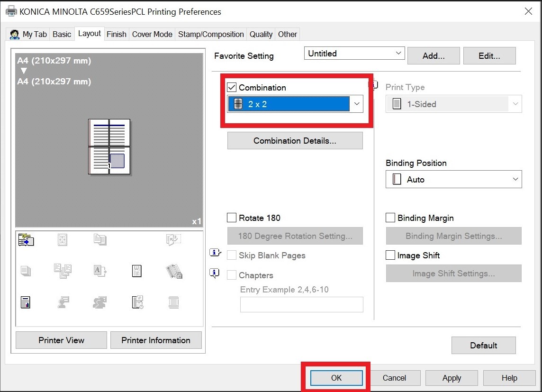
Task: Tick the Binding Margin checkbox
Action: click(390, 218)
